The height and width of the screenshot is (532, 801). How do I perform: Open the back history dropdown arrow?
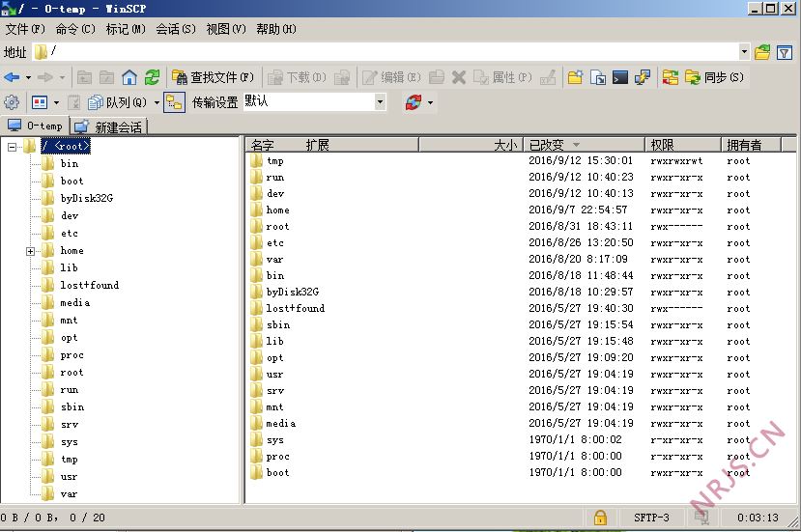pos(29,77)
